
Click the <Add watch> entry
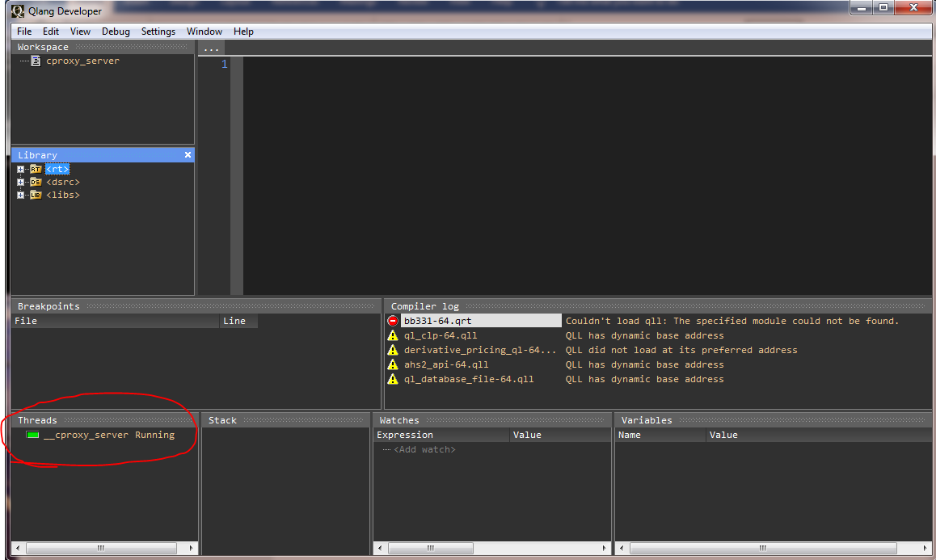[x=424, y=449]
